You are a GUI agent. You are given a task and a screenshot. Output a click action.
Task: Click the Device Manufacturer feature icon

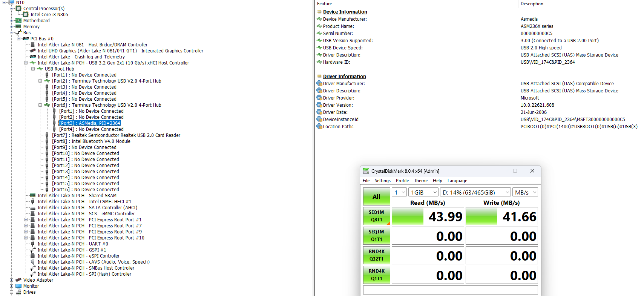click(x=319, y=19)
